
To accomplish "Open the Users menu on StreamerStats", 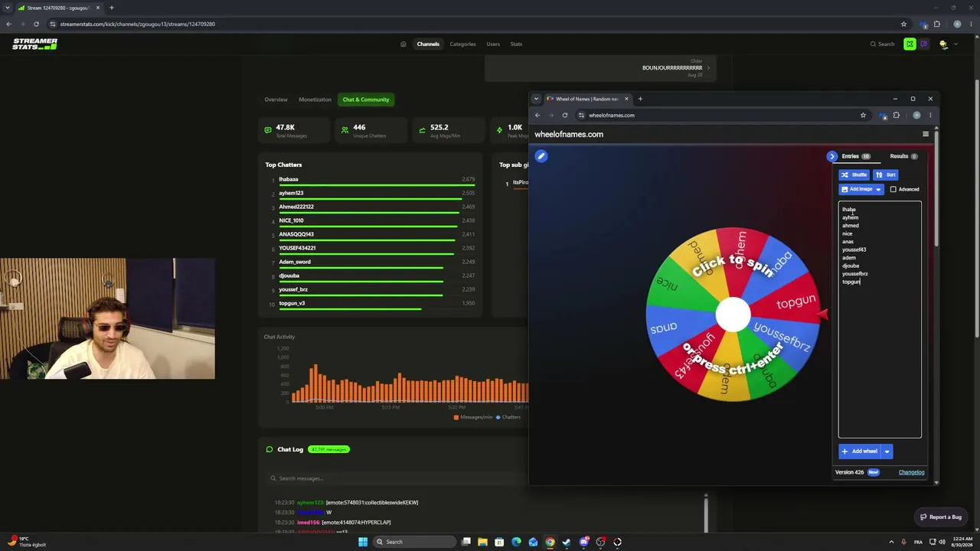I will pyautogui.click(x=493, y=44).
